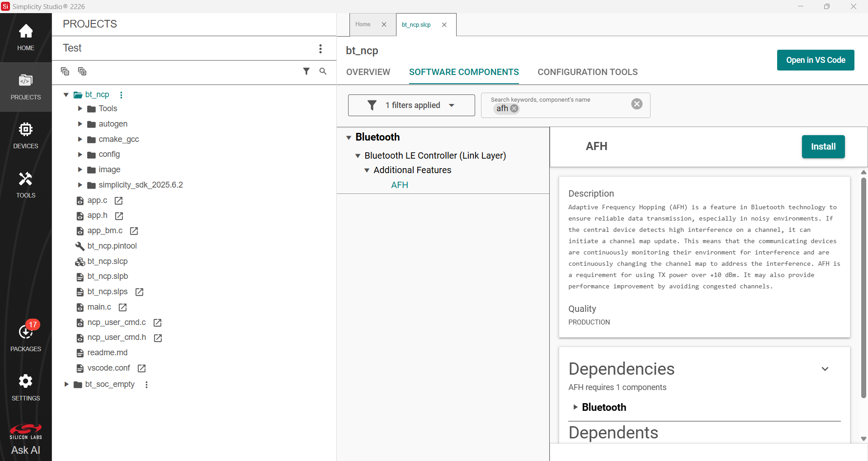Open the Devices sidebar view
868x461 pixels.
pyautogui.click(x=26, y=136)
